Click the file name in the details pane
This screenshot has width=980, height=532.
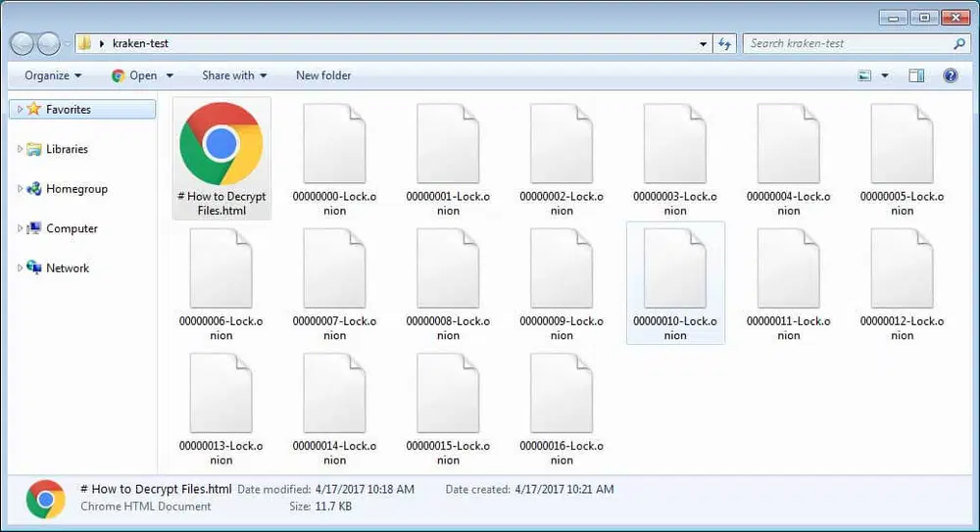coord(156,489)
